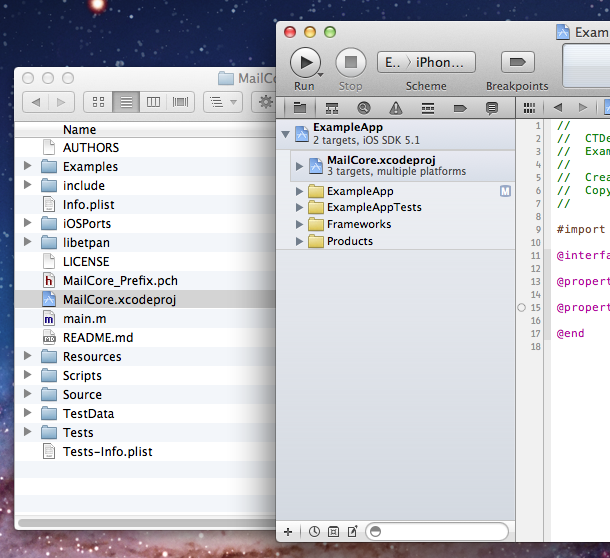Switch Finder to list view
The height and width of the screenshot is (558, 610).
[x=126, y=102]
